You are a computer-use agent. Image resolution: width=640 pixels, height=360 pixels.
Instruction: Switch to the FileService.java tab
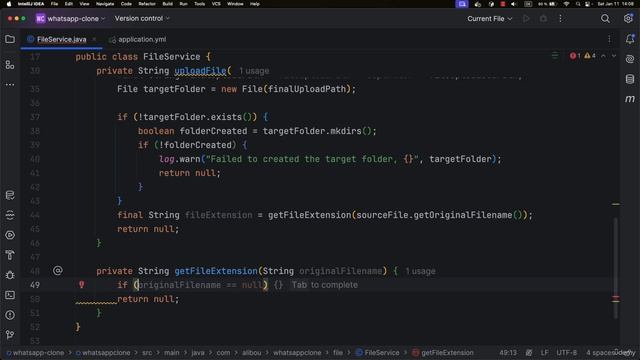pyautogui.click(x=61, y=40)
